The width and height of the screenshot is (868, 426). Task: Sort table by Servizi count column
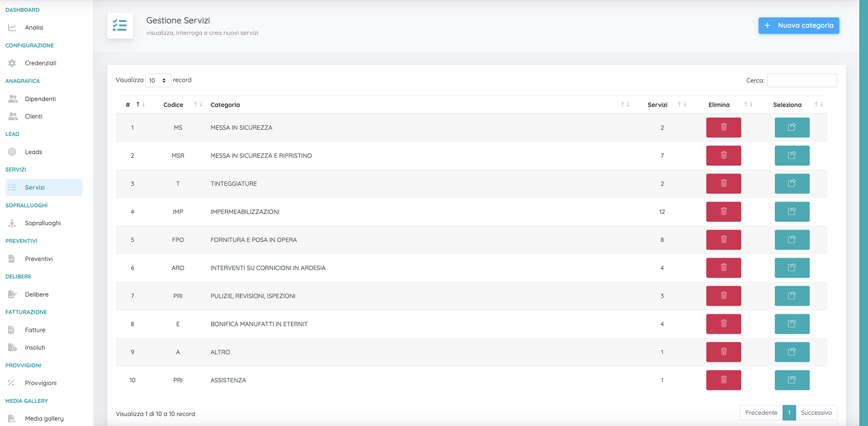pos(682,105)
